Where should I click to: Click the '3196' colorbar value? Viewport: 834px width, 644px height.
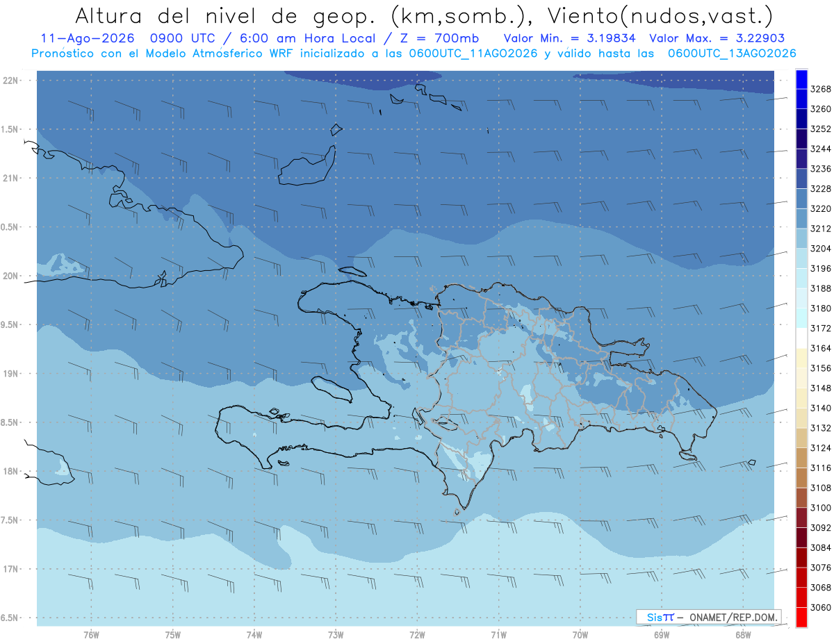coord(821,269)
